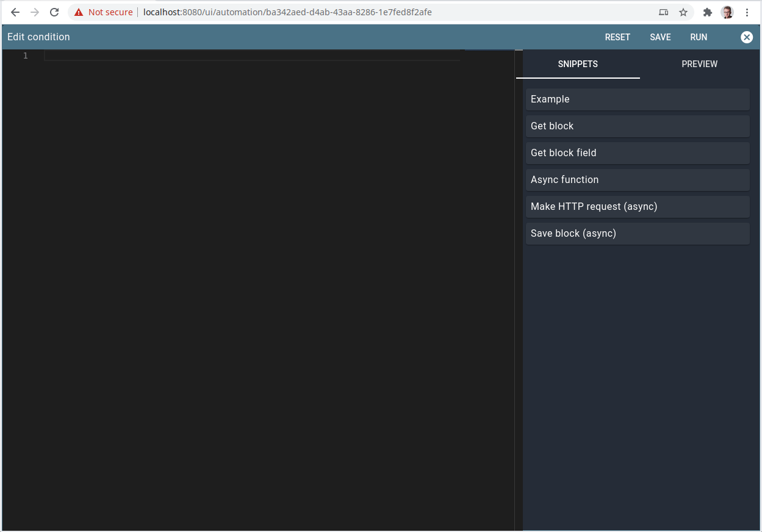
Task: Place the cursor in code editor line 1
Action: [x=253, y=56]
